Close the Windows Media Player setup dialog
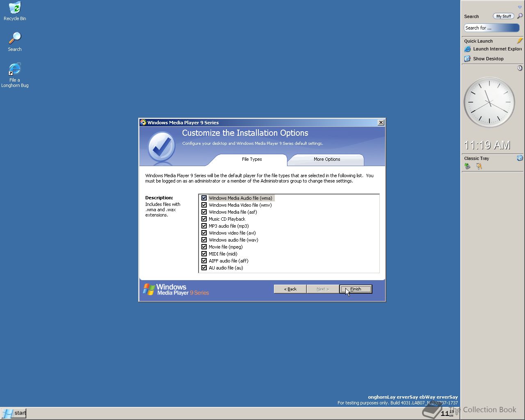This screenshot has height=420, width=525. tap(381, 122)
